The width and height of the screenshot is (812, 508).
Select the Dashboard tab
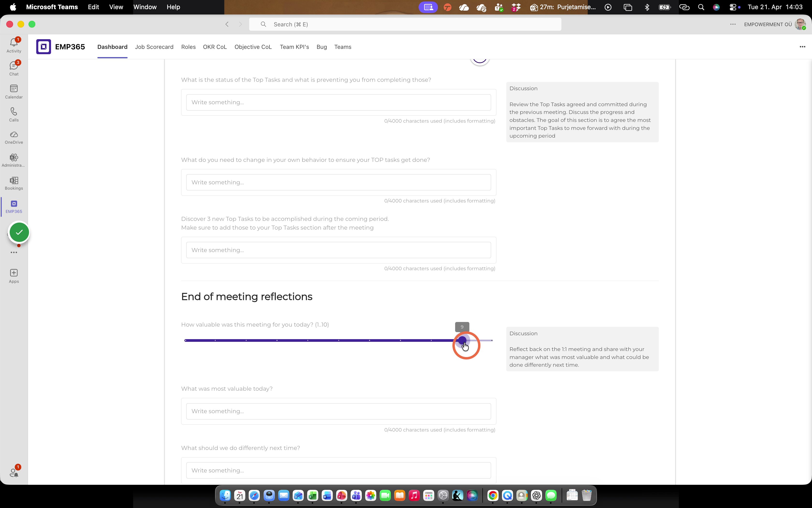tap(112, 47)
